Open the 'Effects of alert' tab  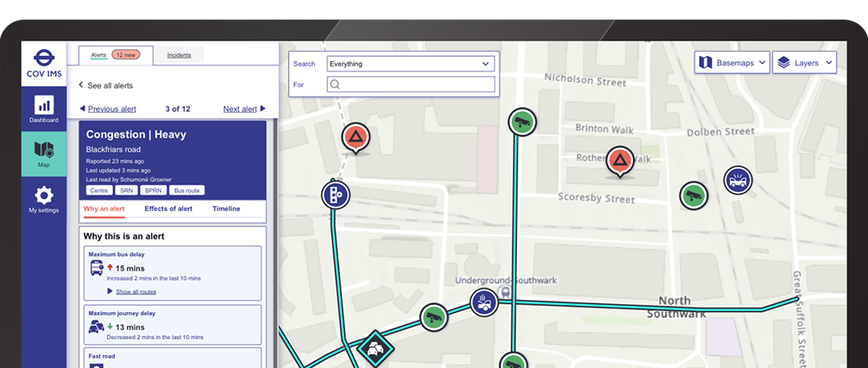168,209
